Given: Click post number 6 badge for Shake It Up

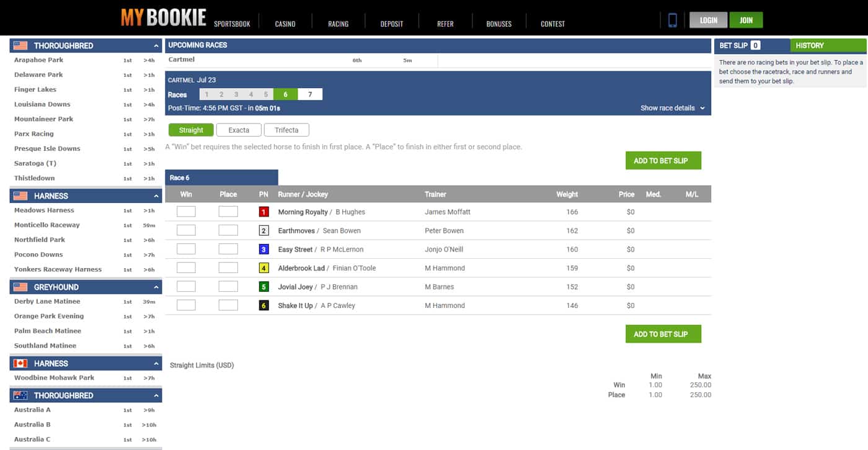Looking at the screenshot, I should tap(263, 305).
